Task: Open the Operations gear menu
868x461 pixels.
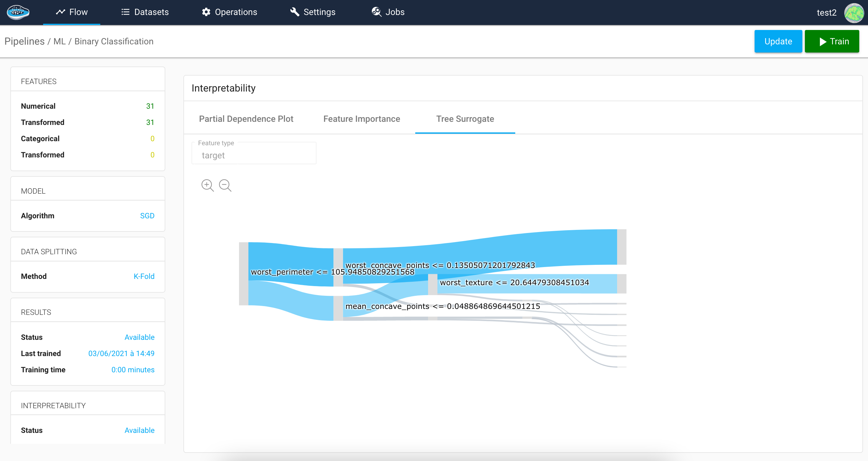Action: (x=229, y=12)
